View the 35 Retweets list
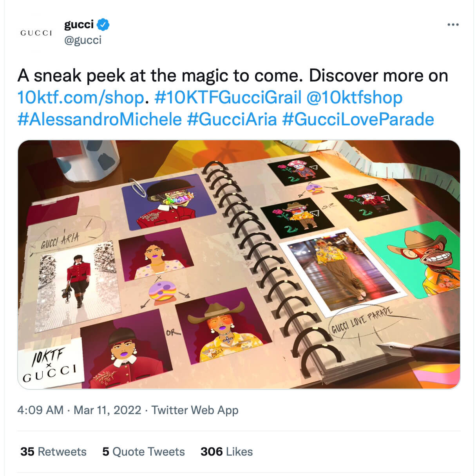Viewport: 476px width, 476px height. [x=53, y=452]
